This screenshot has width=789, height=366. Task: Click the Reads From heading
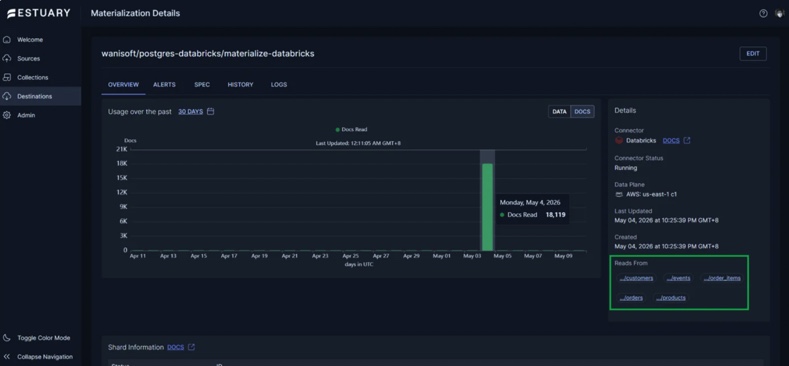[631, 263]
